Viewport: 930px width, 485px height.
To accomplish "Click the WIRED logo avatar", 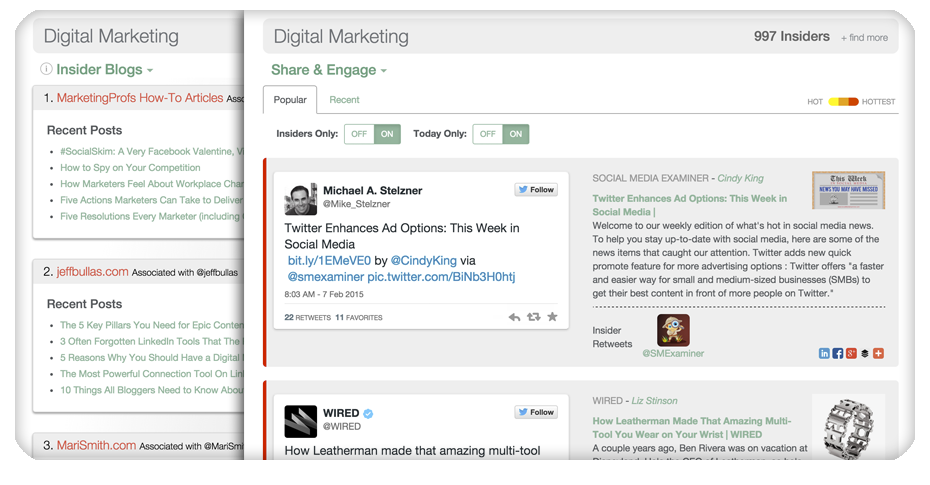I will (300, 421).
